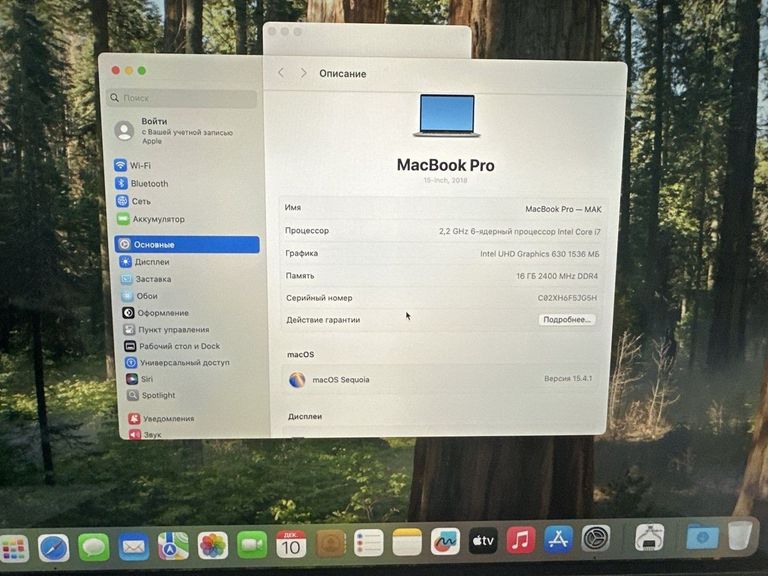Click the Поиск search field
The height and width of the screenshot is (576, 768).
pyautogui.click(x=182, y=98)
